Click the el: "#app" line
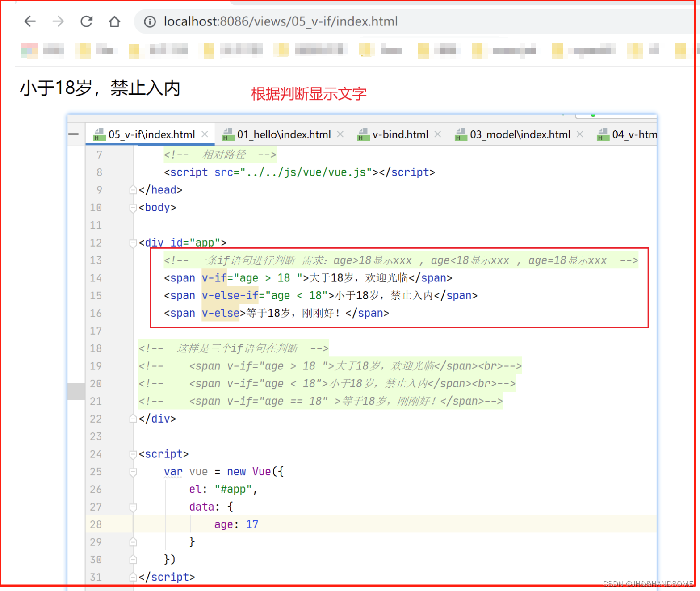Image resolution: width=700 pixels, height=591 pixels. [x=223, y=489]
